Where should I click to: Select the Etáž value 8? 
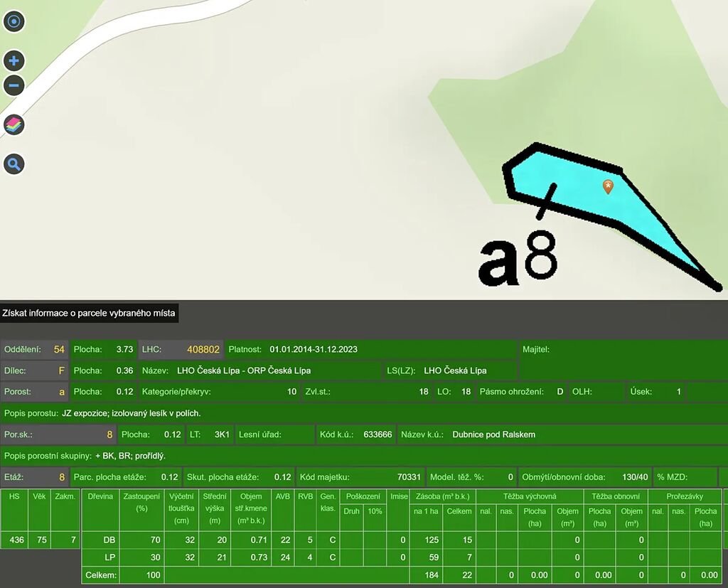pyautogui.click(x=61, y=477)
